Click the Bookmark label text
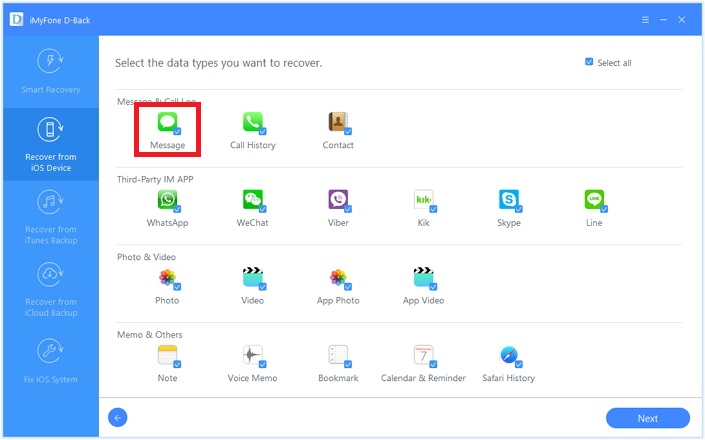 338,378
